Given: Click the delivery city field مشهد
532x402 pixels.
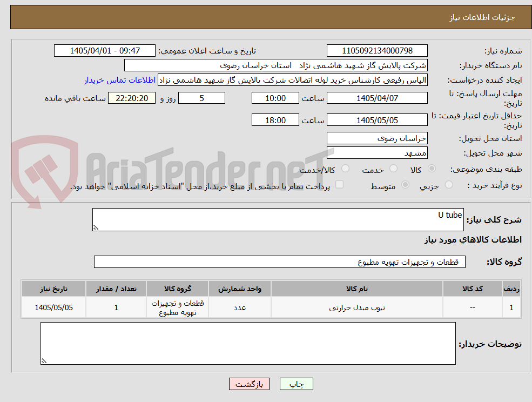Looking at the screenshot, I should coord(377,153).
